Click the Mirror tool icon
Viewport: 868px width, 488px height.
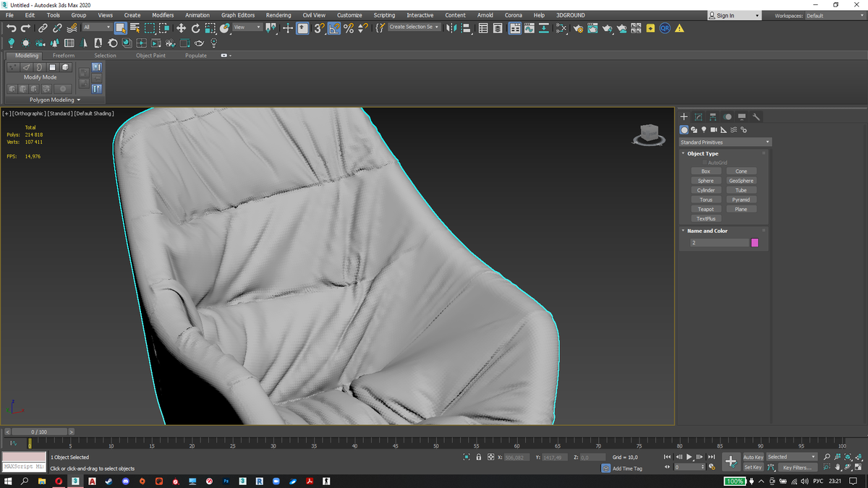451,28
